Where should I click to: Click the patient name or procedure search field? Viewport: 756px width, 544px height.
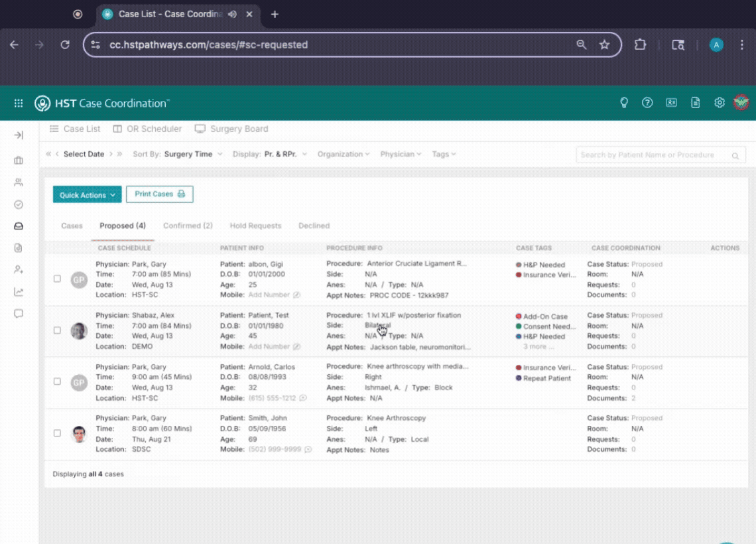[x=653, y=155]
